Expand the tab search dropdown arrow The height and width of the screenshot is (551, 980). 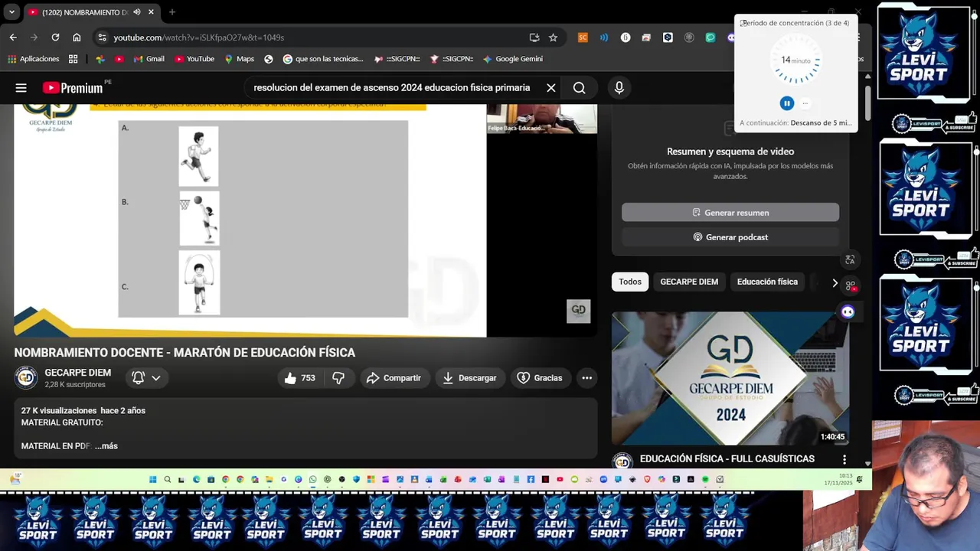[11, 12]
